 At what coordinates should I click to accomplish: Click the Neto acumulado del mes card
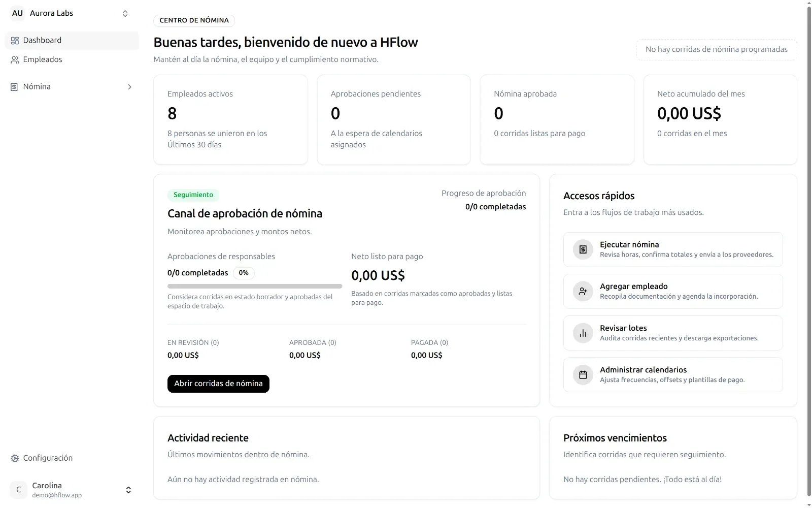point(720,120)
